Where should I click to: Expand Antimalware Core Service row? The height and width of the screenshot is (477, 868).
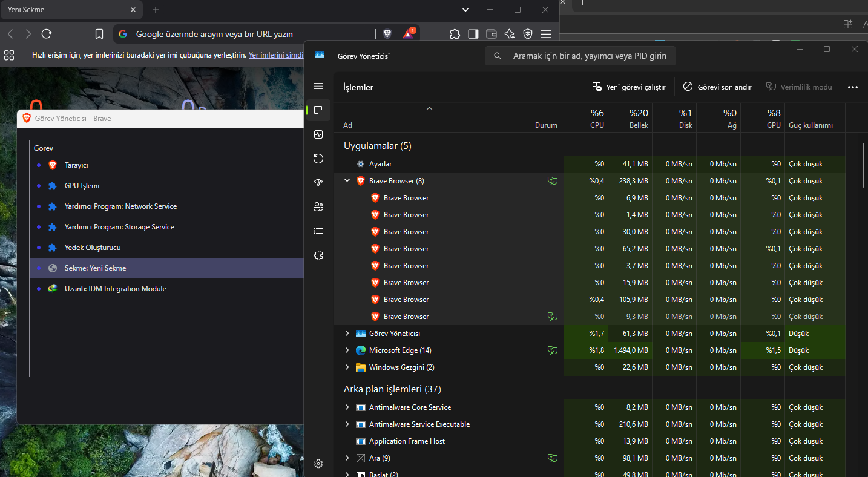[347, 407]
